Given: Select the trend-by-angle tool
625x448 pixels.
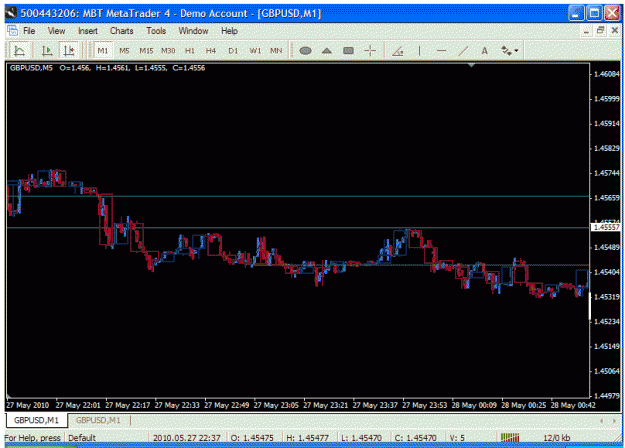Looking at the screenshot, I should (398, 51).
